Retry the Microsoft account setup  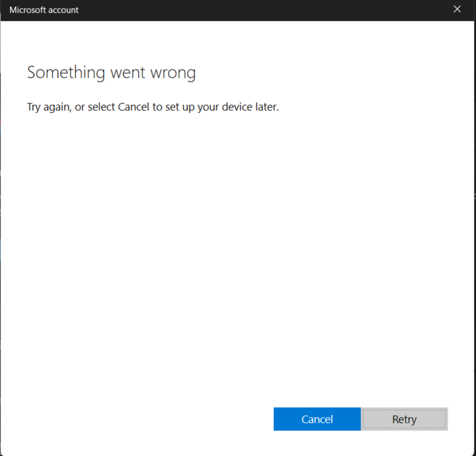[x=405, y=419]
